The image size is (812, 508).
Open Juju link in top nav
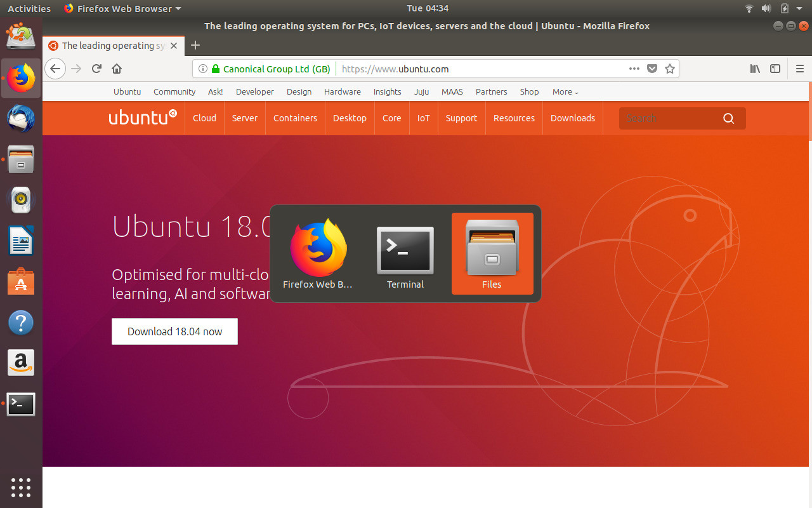pyautogui.click(x=421, y=92)
